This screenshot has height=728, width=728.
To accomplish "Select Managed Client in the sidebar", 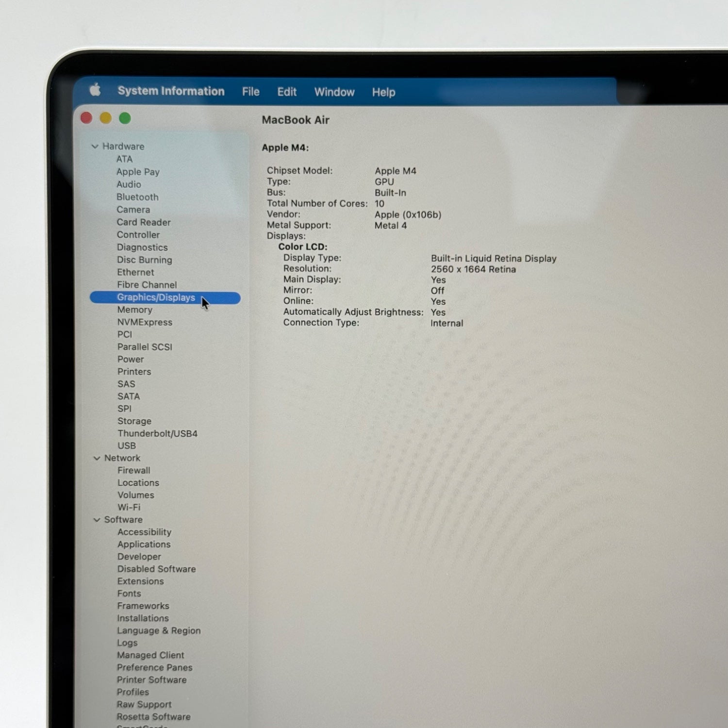I will point(150,655).
